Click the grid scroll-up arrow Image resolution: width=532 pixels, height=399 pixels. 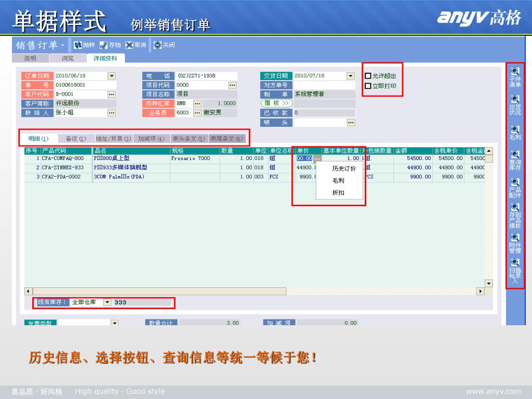488,151
